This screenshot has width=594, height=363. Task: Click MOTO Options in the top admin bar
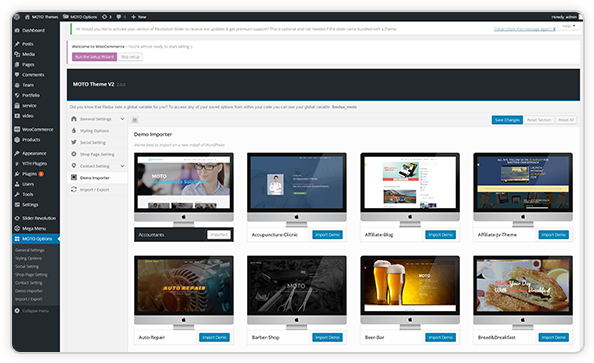[x=80, y=17]
